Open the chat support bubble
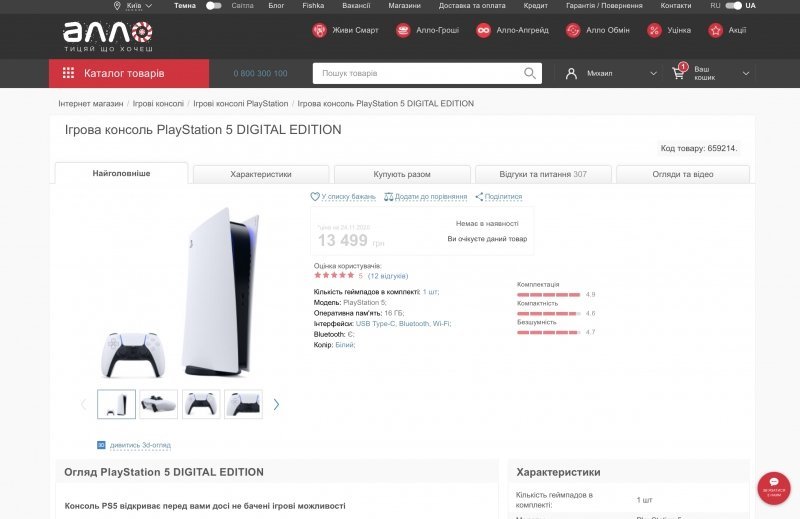The image size is (800, 519). [x=773, y=488]
